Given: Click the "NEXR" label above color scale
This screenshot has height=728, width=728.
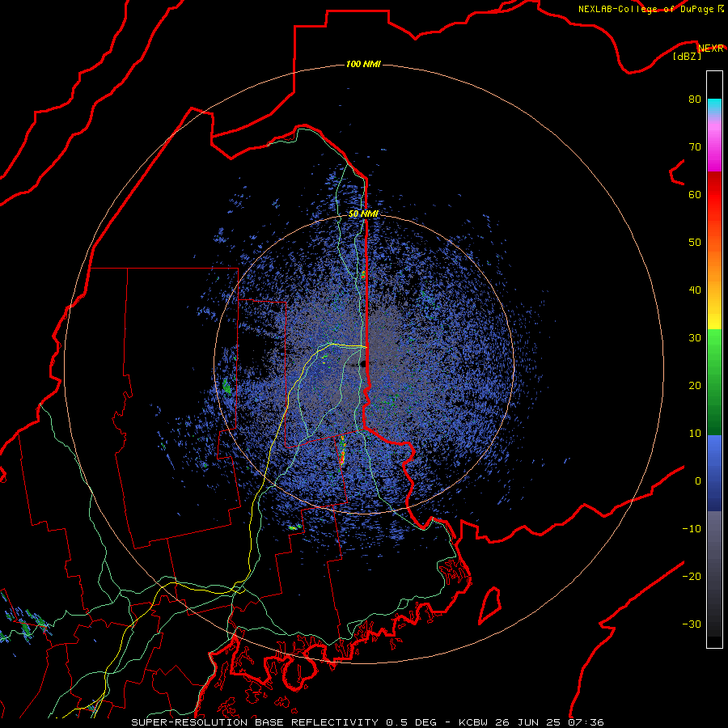Looking at the screenshot, I should [x=711, y=49].
